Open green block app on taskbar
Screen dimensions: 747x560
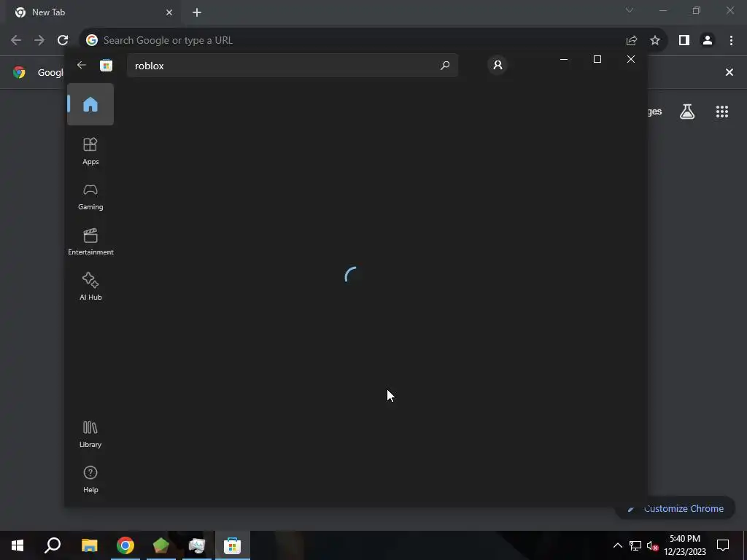(x=161, y=545)
